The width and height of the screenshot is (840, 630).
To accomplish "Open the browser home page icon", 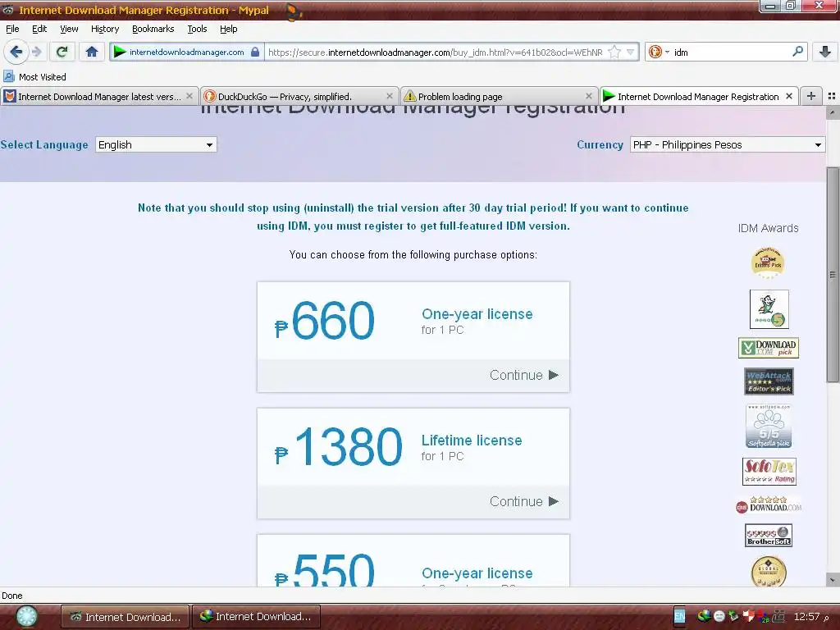I will (x=92, y=52).
